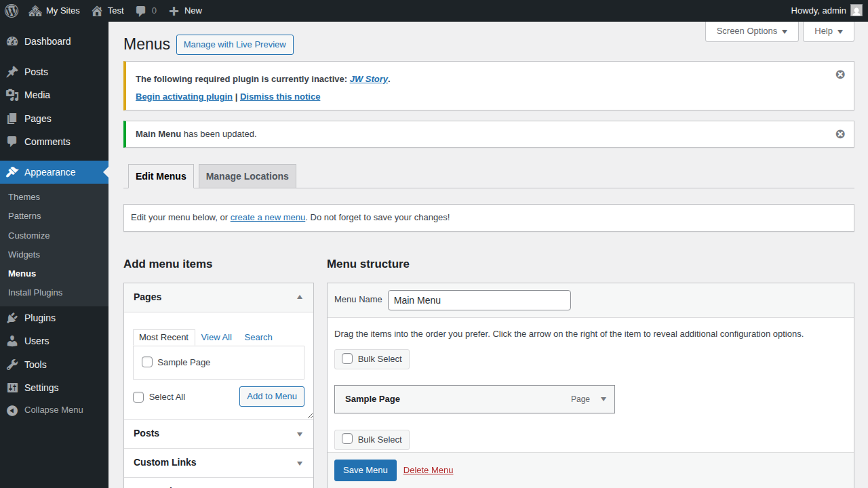Dismiss the Main Menu updated notice

click(x=840, y=134)
